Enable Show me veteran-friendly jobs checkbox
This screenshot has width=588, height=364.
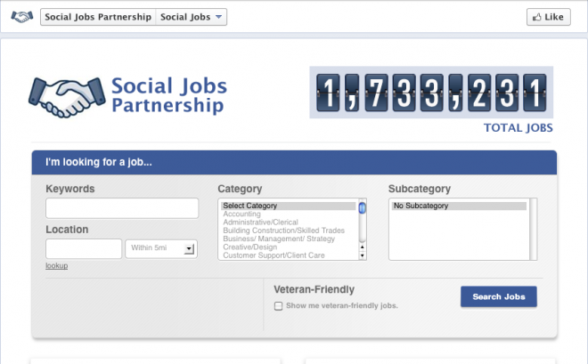coord(278,306)
